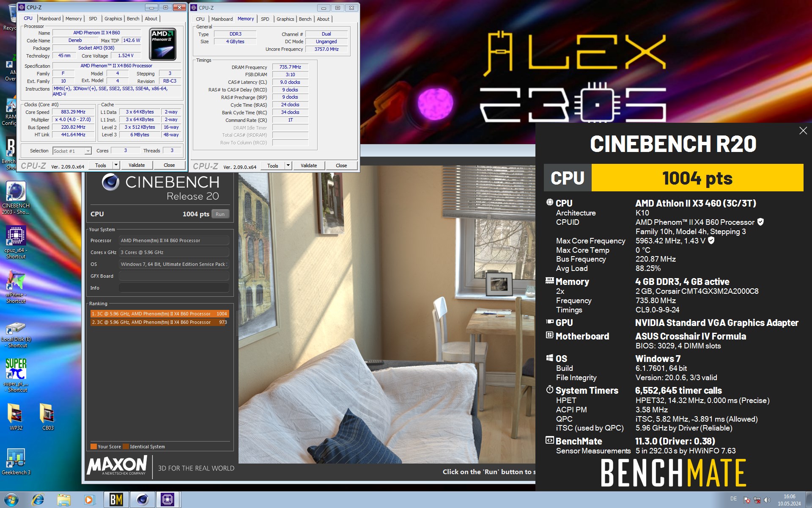Open About tab in right CPU-Z window
The height and width of the screenshot is (508, 812).
coord(323,19)
